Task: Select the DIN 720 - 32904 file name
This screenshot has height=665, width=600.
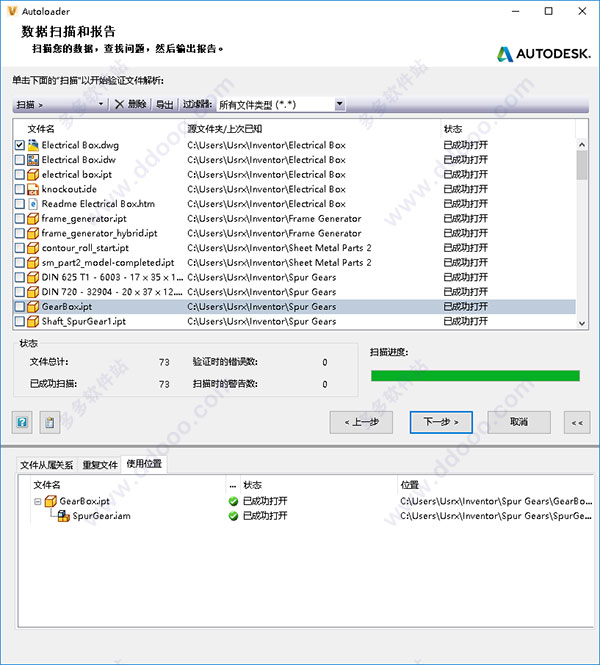Action: pyautogui.click(x=112, y=292)
